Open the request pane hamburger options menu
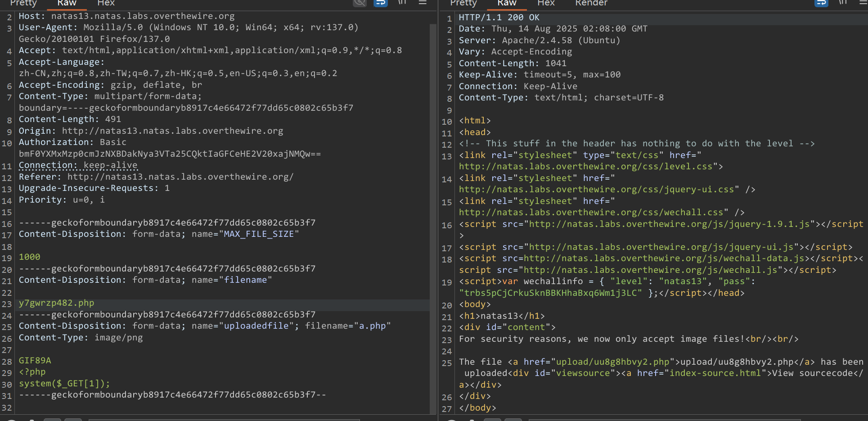868x421 pixels. pos(423,2)
